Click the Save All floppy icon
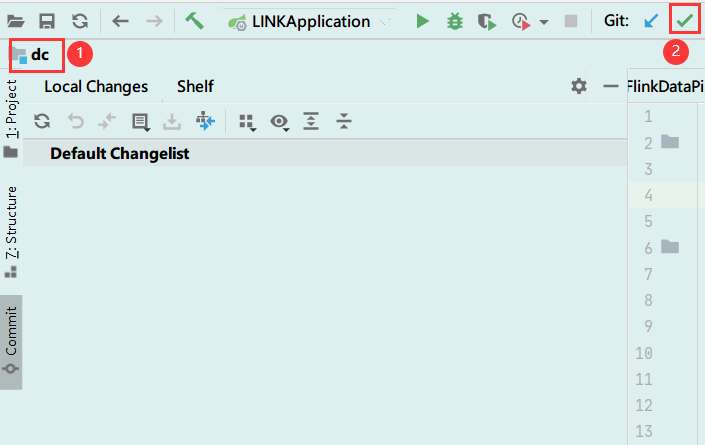 [47, 21]
